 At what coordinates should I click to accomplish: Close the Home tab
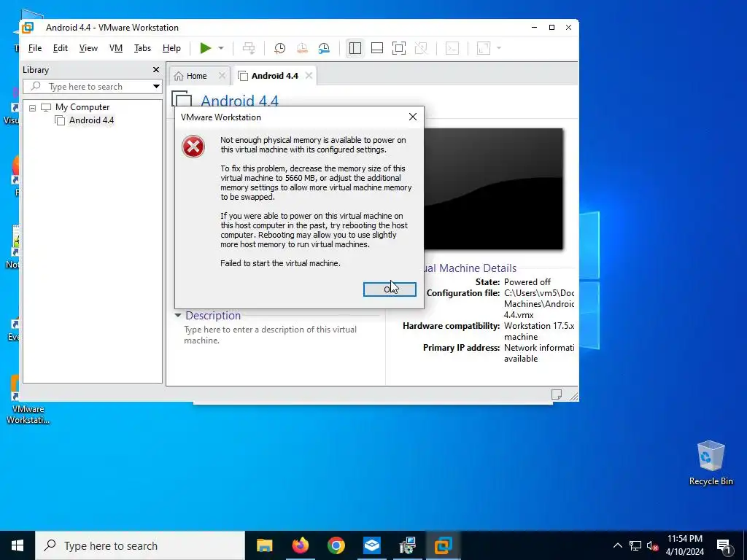coord(222,76)
